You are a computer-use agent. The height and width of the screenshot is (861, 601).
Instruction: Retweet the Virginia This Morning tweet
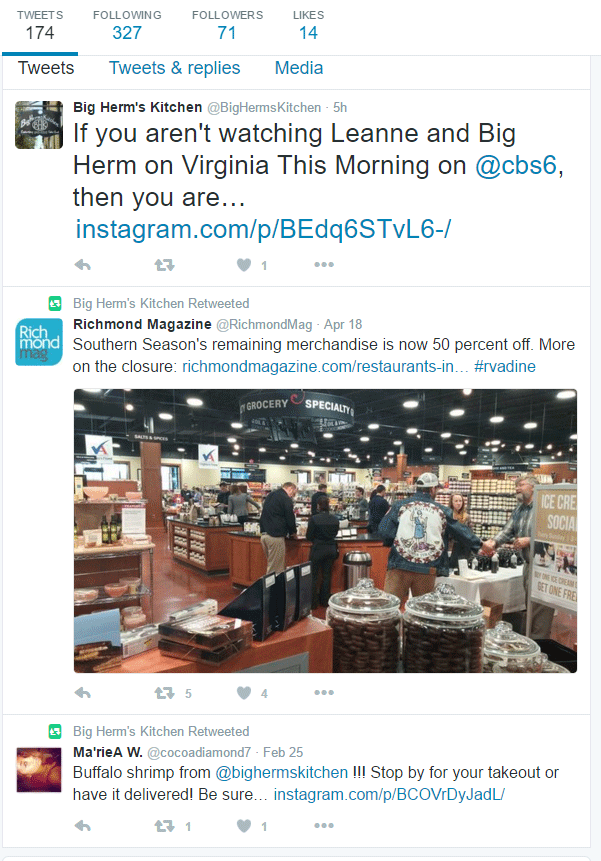click(x=164, y=265)
